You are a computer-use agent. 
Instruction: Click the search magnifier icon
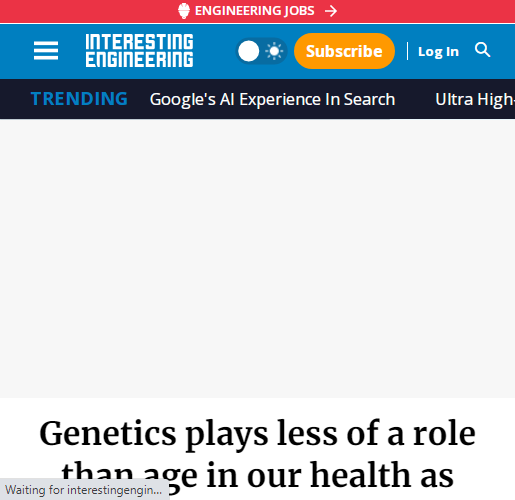(x=482, y=50)
